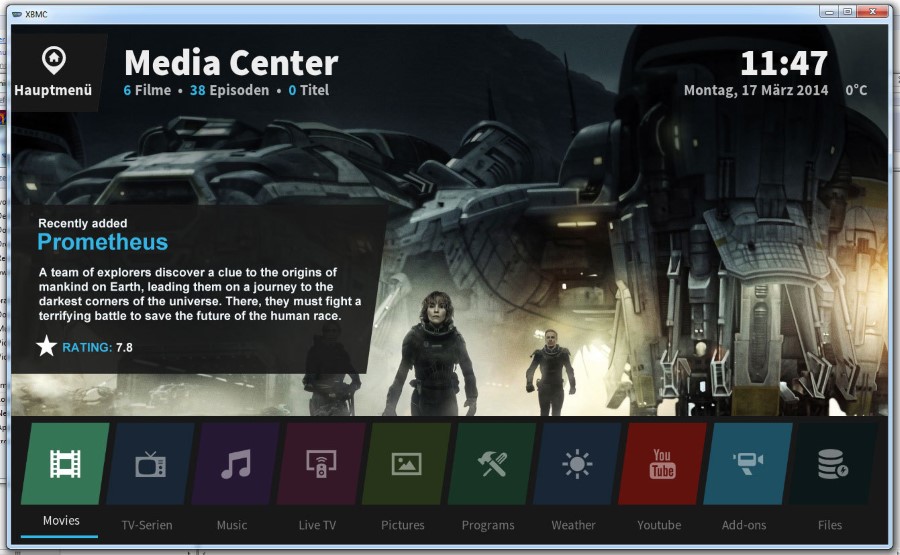
Task: Click the 'Recently added' heading
Action: click(x=83, y=223)
